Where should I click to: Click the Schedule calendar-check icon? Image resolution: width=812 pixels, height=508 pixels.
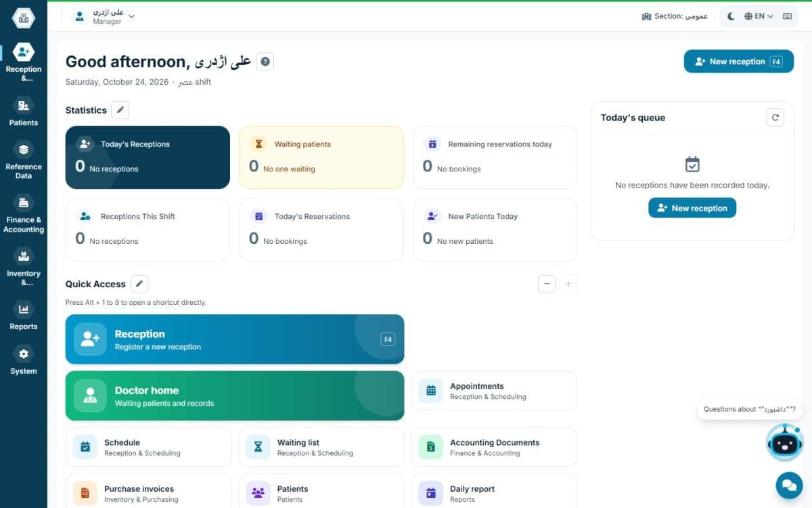click(x=85, y=447)
